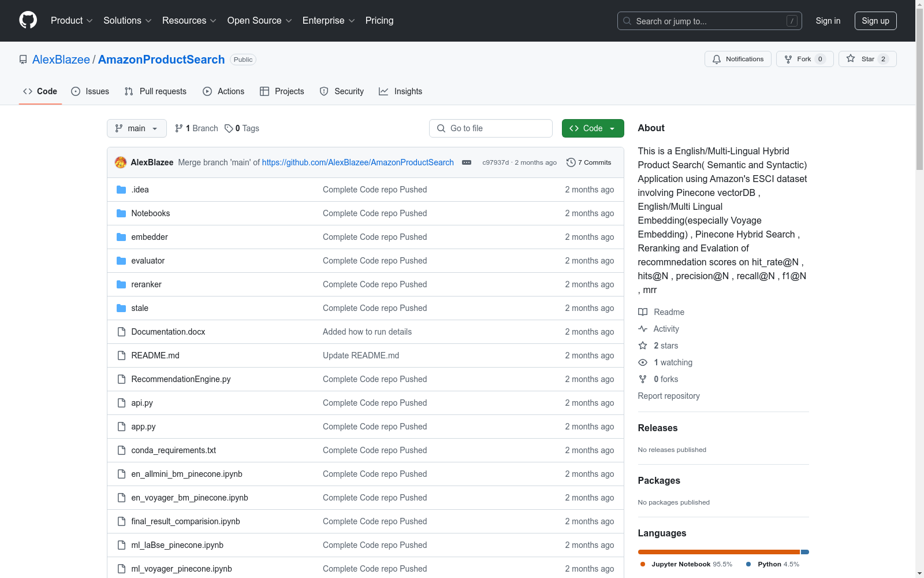
Task: Open the Notebooks folder icon
Action: click(x=121, y=213)
